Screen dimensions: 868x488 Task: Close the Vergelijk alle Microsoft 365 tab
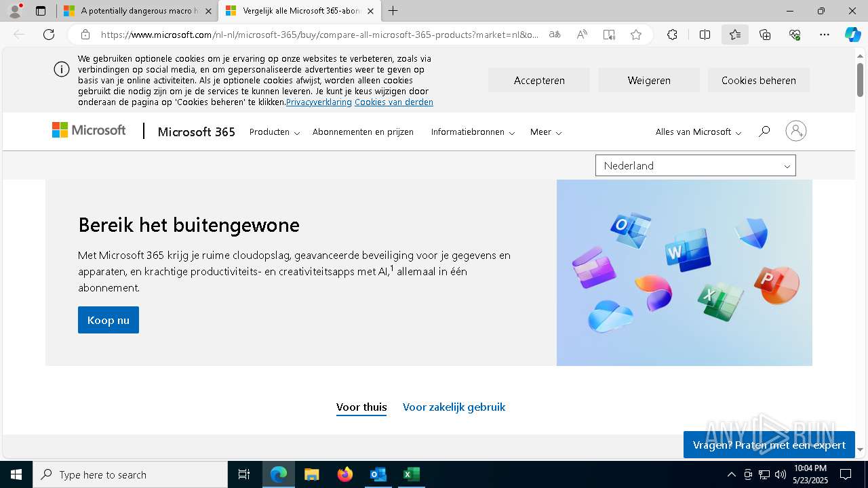[370, 11]
